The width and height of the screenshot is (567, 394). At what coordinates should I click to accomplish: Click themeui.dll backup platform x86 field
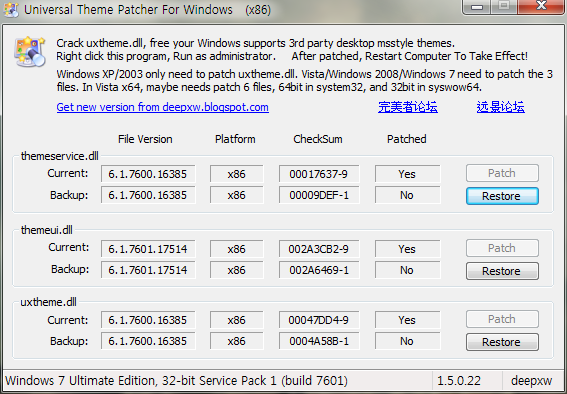click(x=236, y=270)
